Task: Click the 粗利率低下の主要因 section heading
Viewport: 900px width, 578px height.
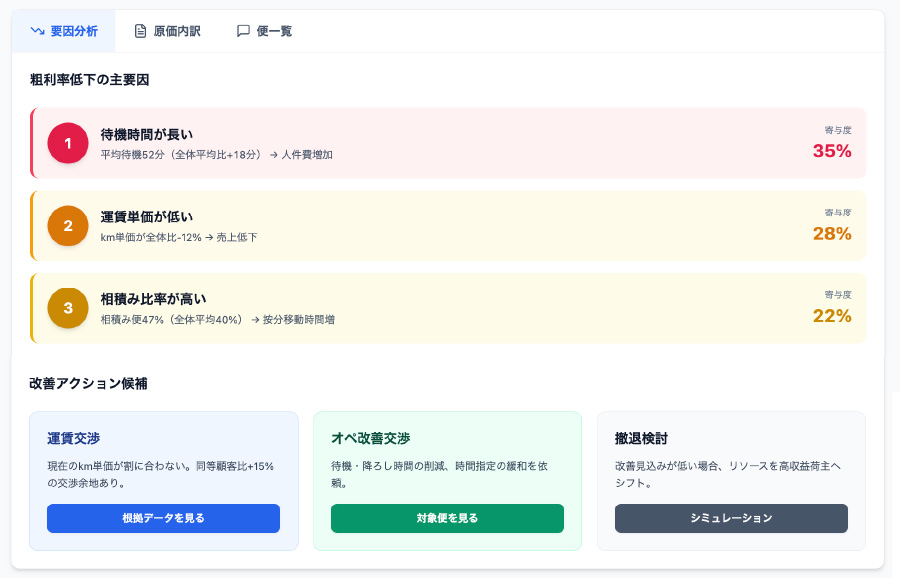Action: point(90,80)
